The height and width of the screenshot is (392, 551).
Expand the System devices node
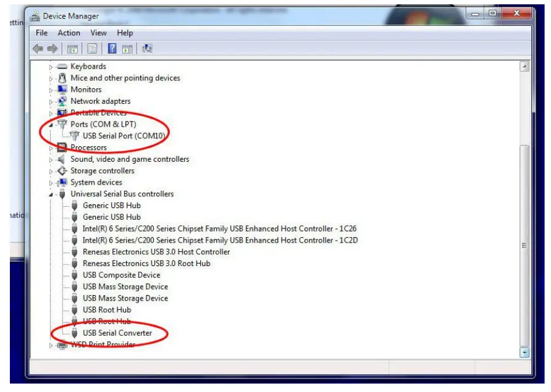(51, 183)
